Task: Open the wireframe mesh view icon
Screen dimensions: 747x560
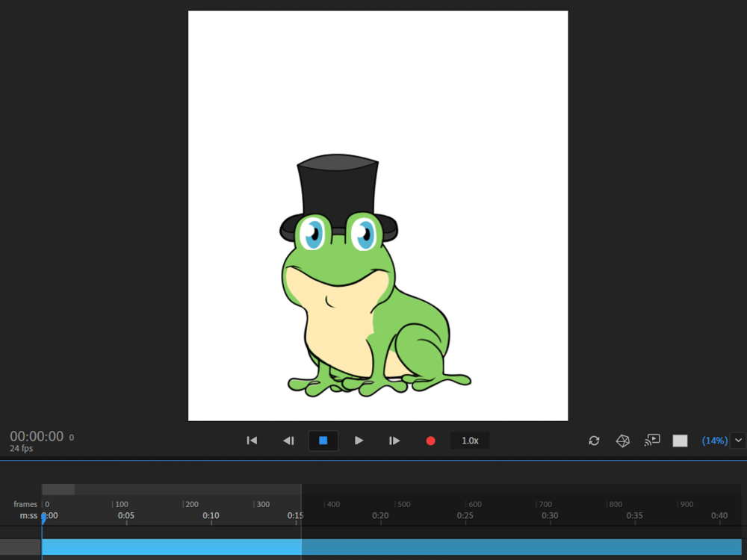Action: (x=622, y=441)
